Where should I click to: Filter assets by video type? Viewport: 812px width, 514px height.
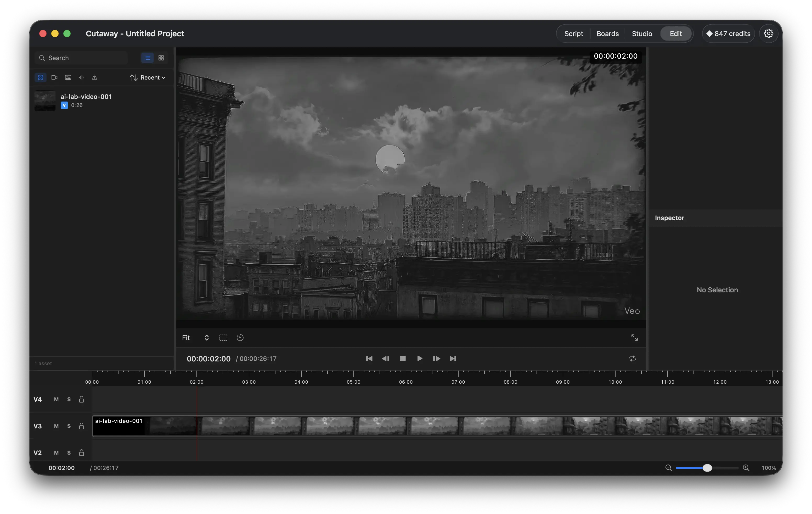(54, 77)
